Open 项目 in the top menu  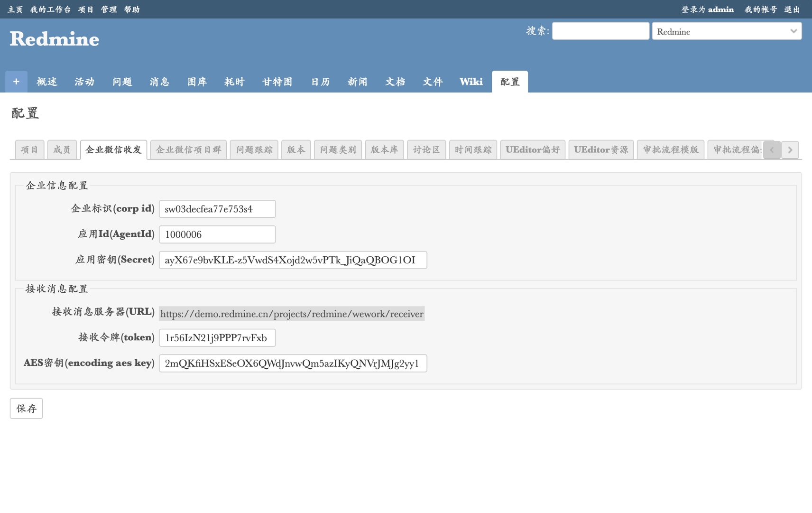(x=86, y=9)
